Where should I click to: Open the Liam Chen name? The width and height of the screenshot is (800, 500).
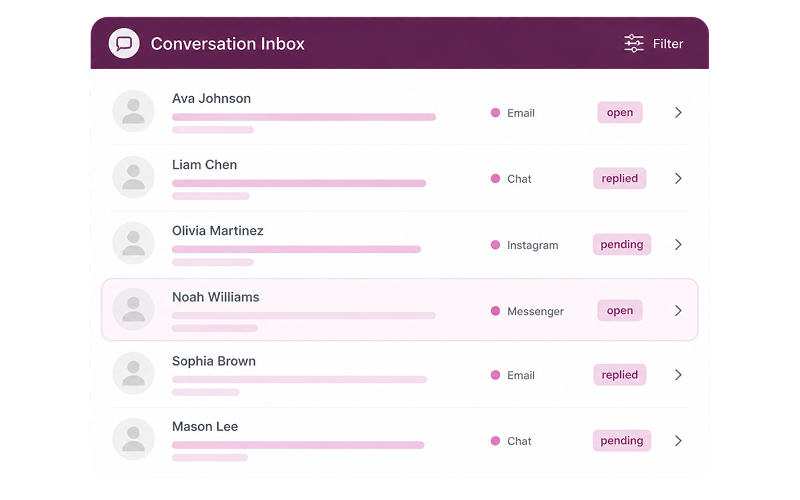[205, 165]
